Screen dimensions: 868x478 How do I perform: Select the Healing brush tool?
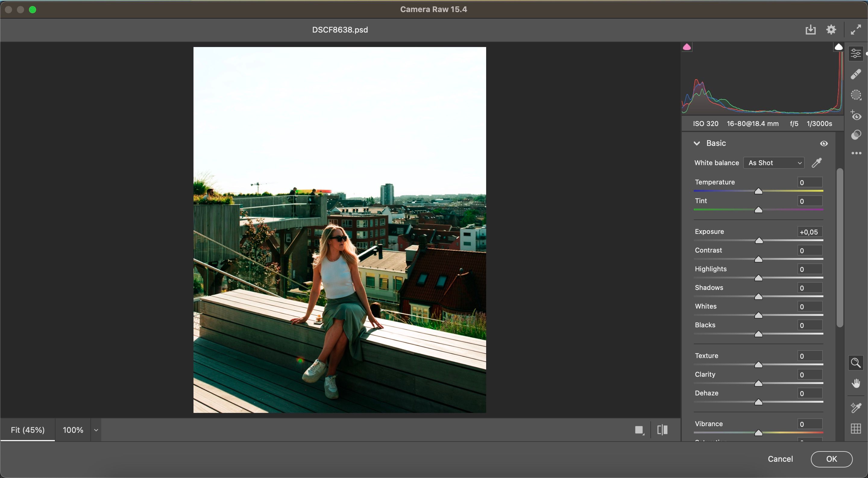[856, 74]
